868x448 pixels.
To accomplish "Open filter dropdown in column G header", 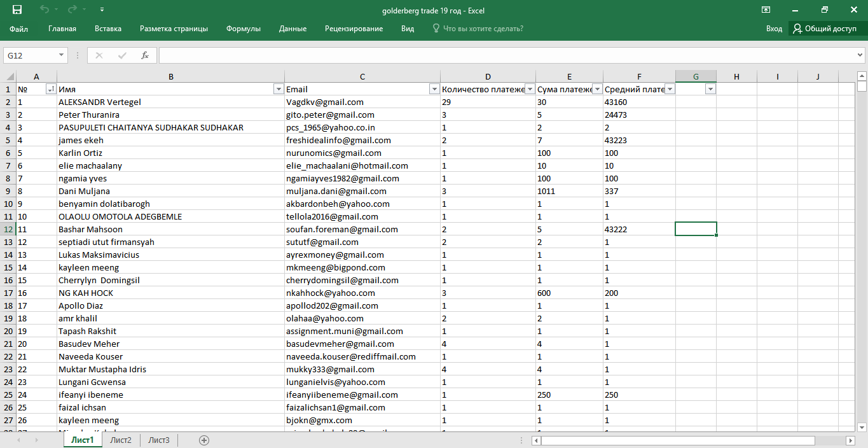I will point(710,90).
